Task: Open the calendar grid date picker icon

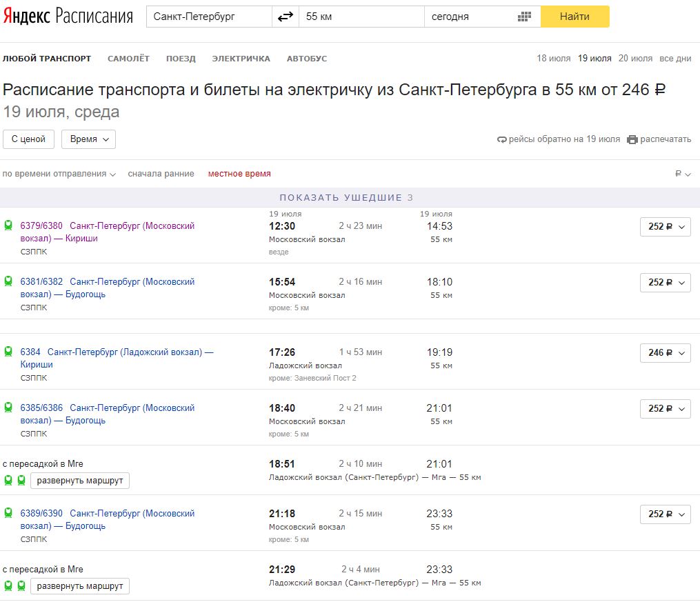Action: (x=524, y=17)
